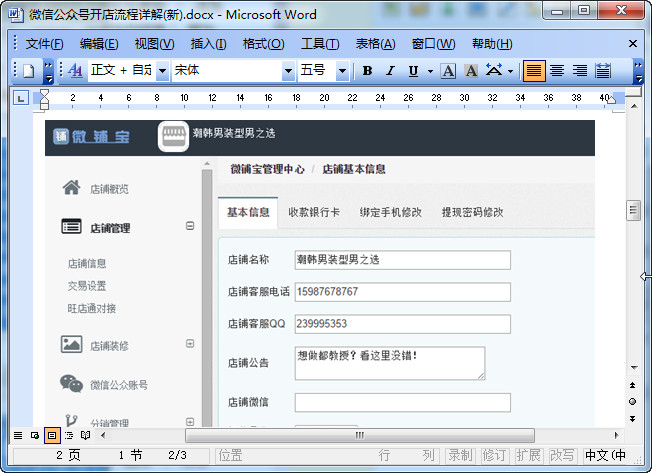Select Distributed alignment button
The image size is (652, 473).
(x=603, y=71)
